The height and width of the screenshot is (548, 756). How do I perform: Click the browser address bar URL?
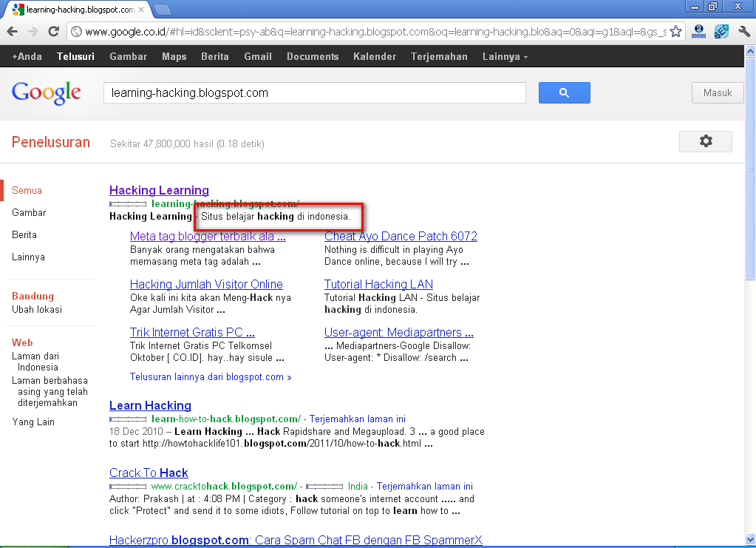[x=375, y=32]
